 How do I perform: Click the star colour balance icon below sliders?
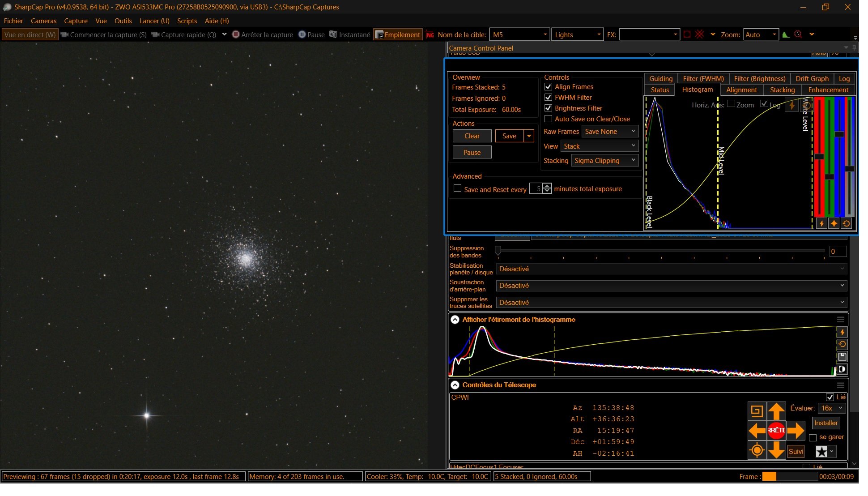click(x=834, y=223)
